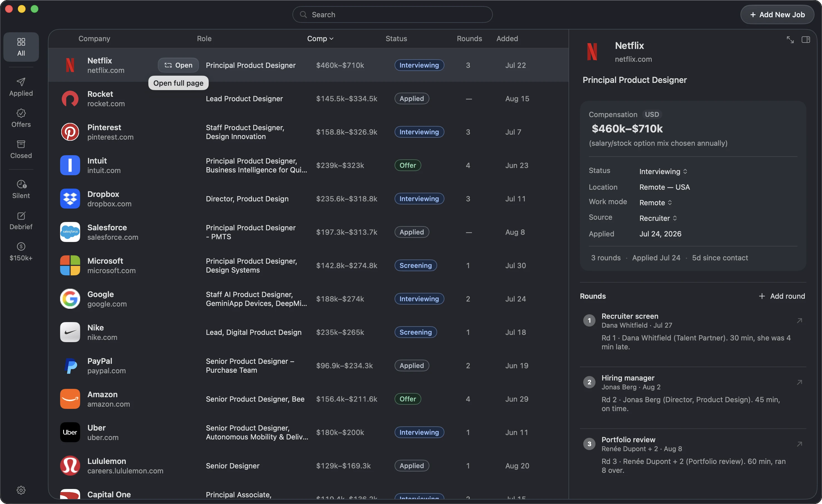822x504 pixels.
Task: Switch to the Applied sidebar filter
Action: point(21,87)
